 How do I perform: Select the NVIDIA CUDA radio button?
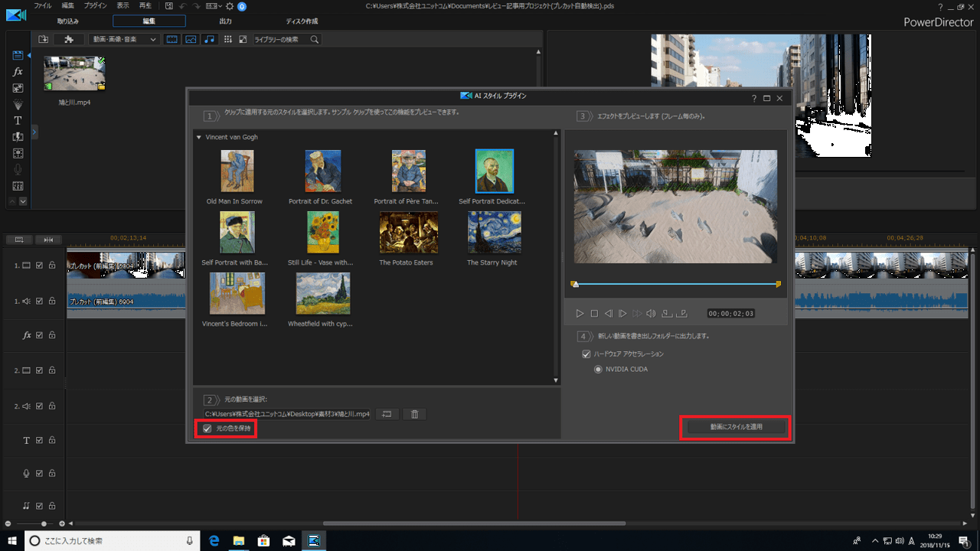pos(599,370)
